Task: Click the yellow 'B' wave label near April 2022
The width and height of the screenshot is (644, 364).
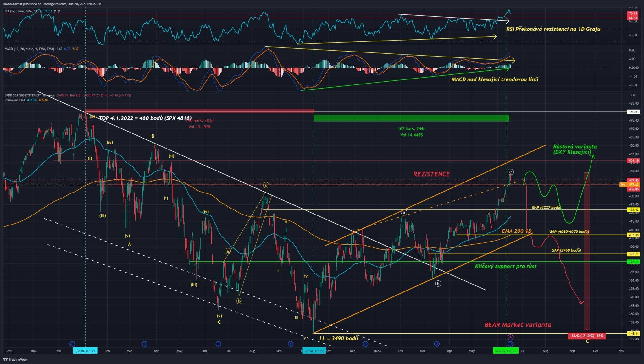Action: [153, 136]
